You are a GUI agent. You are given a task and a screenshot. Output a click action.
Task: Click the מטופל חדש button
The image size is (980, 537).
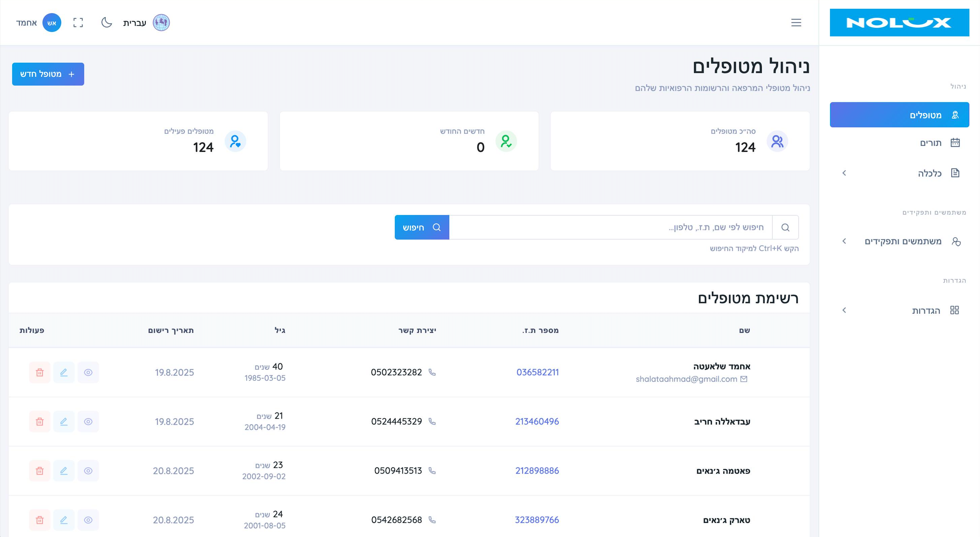point(48,74)
